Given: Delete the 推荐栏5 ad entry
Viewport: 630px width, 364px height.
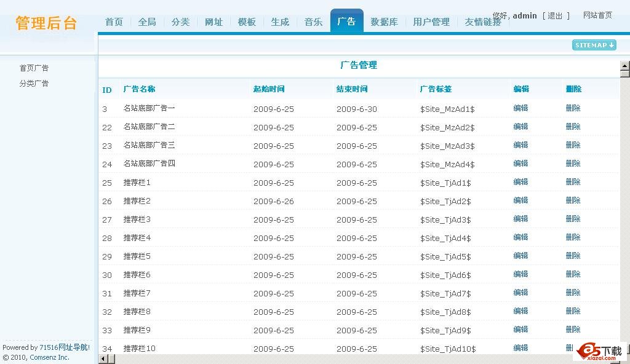Looking at the screenshot, I should [x=573, y=256].
